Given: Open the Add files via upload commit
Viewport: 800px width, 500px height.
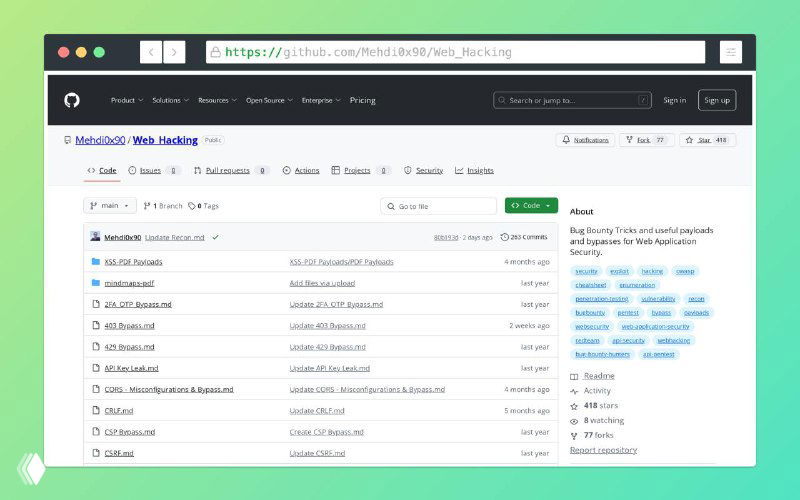Looking at the screenshot, I should point(322,283).
